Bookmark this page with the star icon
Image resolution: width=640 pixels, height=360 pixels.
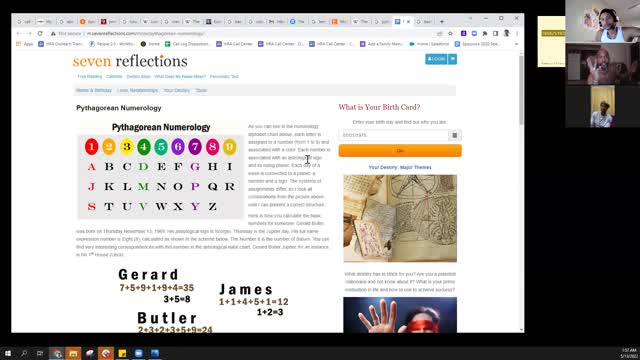coord(450,33)
